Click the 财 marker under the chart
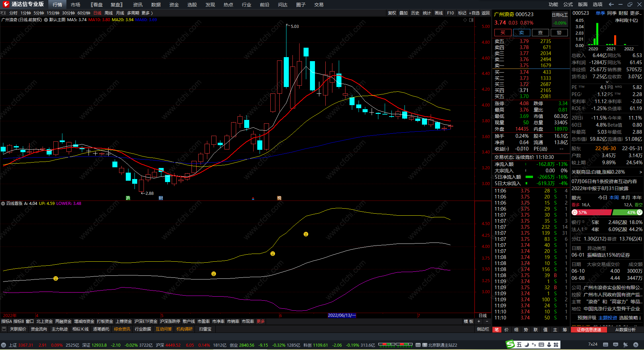This screenshot has height=350, width=644. click(x=161, y=198)
